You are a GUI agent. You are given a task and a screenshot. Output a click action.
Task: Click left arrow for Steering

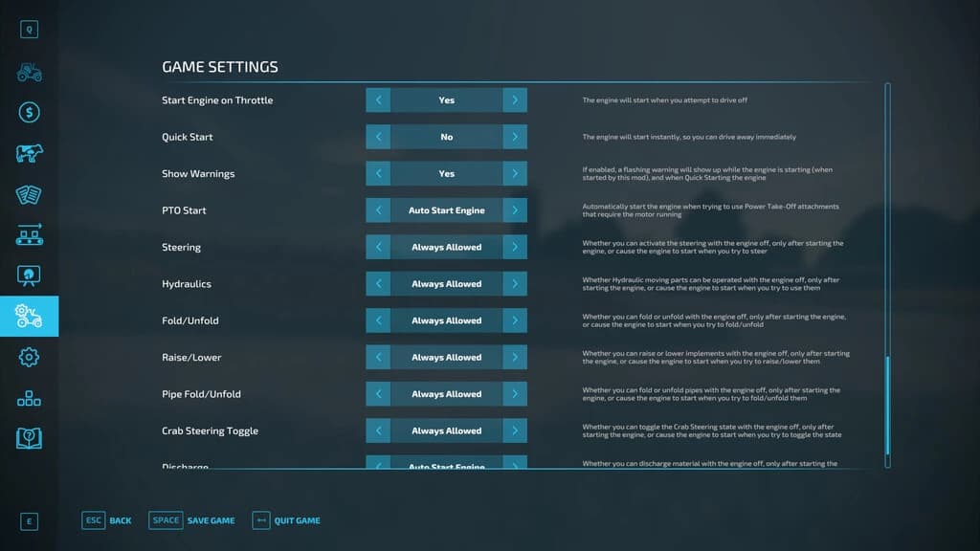pyautogui.click(x=378, y=247)
